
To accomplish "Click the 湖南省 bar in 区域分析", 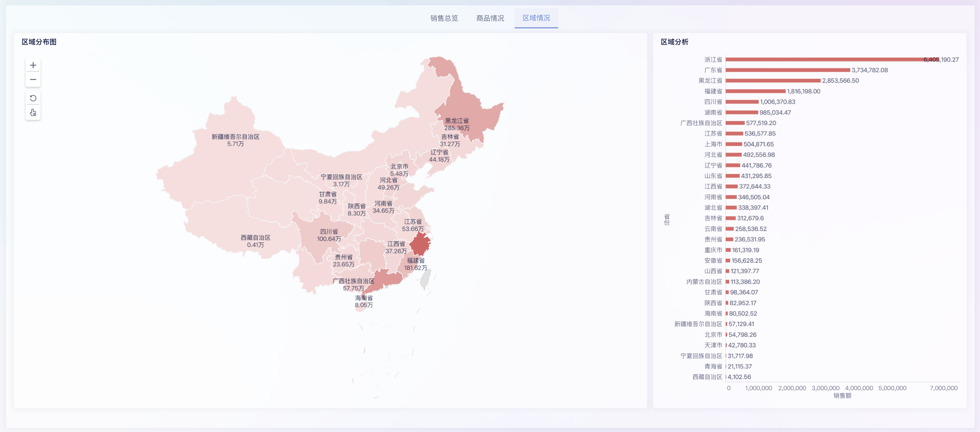I will pyautogui.click(x=742, y=112).
